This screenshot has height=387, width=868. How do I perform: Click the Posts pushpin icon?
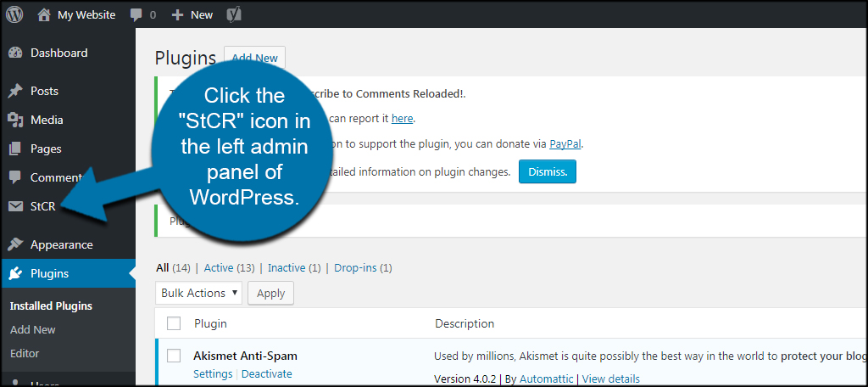(15, 91)
